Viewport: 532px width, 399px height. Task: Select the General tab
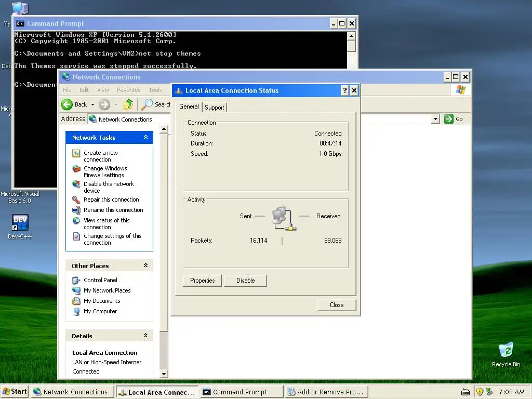189,107
